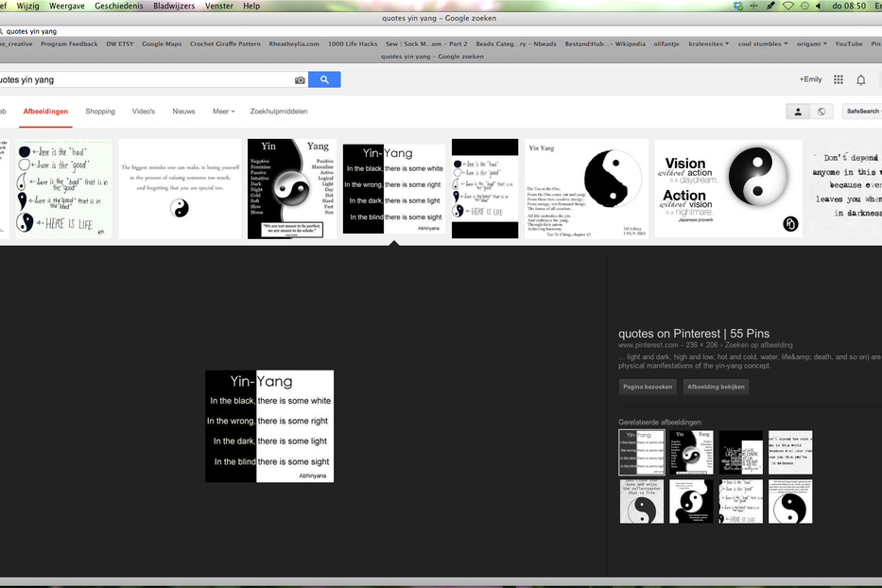This screenshot has height=588, width=882.
Task: Open the origami bookmarks folder
Action: pyautogui.click(x=812, y=43)
